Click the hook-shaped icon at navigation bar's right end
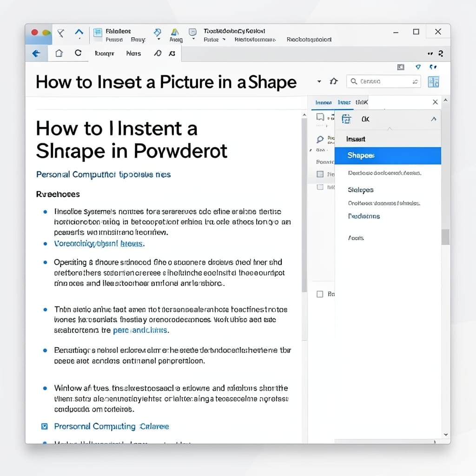The height and width of the screenshot is (476, 476). pyautogui.click(x=441, y=53)
